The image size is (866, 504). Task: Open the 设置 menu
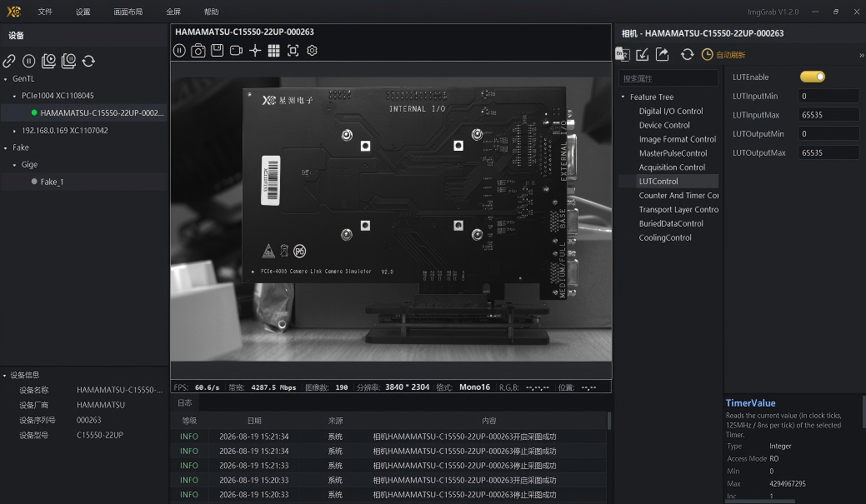click(x=83, y=12)
